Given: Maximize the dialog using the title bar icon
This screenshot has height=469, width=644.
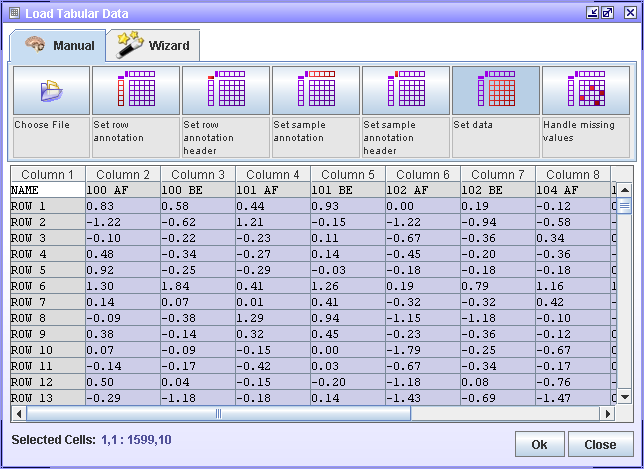Looking at the screenshot, I should [607, 13].
